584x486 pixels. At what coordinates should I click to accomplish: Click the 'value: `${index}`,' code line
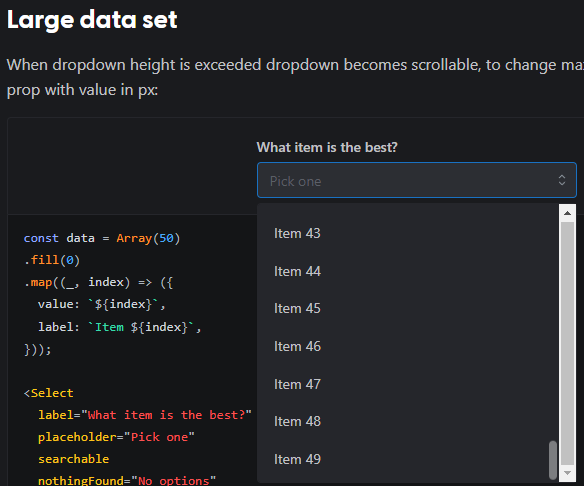coord(102,304)
